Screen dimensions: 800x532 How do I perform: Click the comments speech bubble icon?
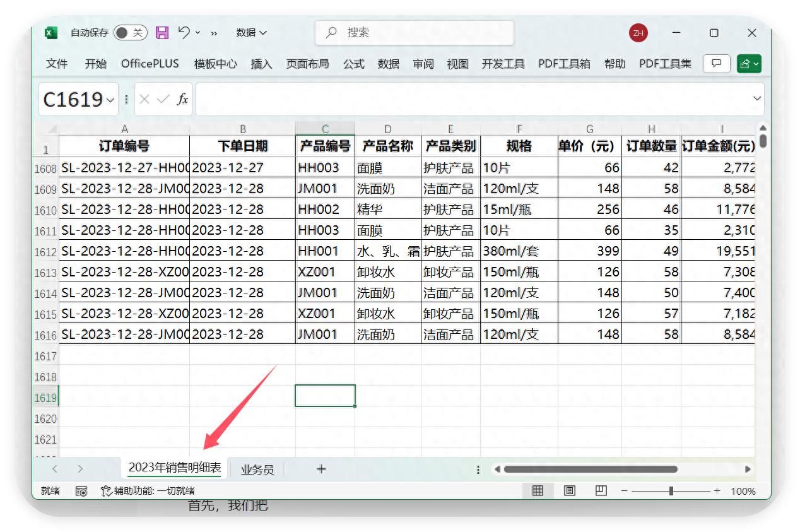click(717, 64)
